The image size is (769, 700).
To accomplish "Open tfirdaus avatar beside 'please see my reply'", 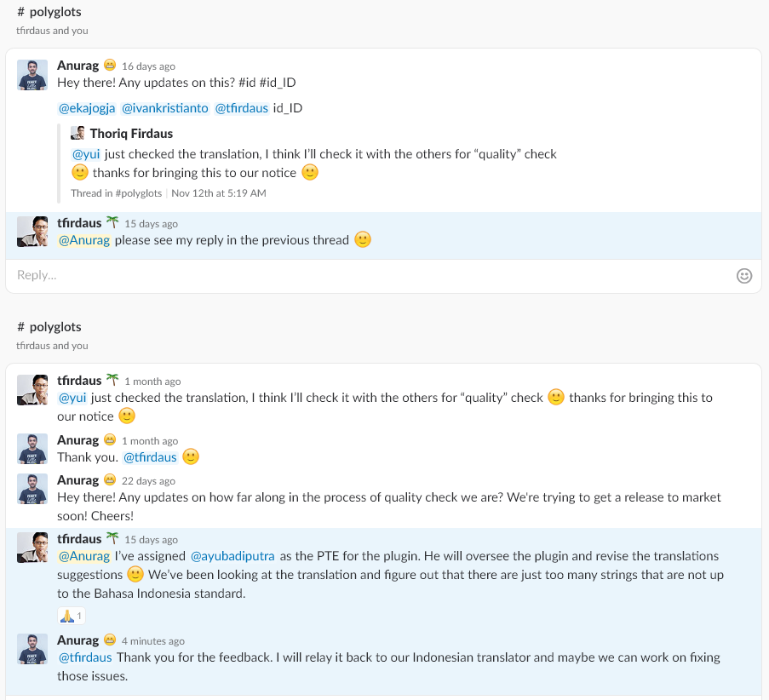I will (x=32, y=232).
